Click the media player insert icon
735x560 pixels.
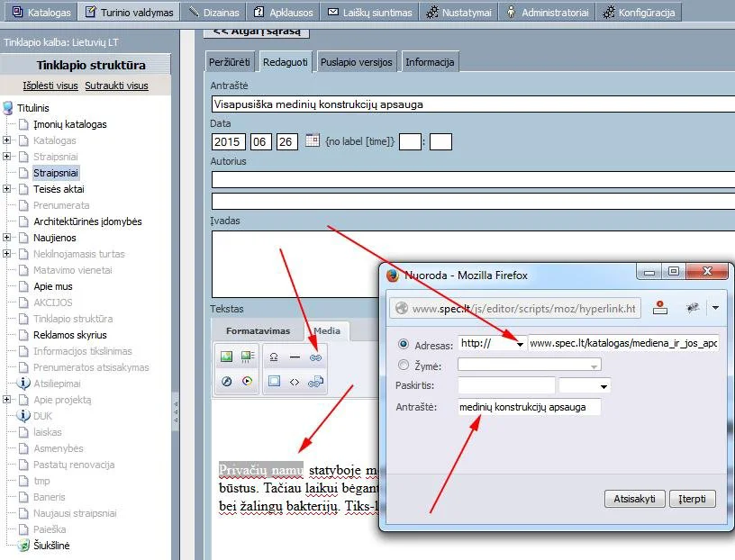[x=247, y=381]
